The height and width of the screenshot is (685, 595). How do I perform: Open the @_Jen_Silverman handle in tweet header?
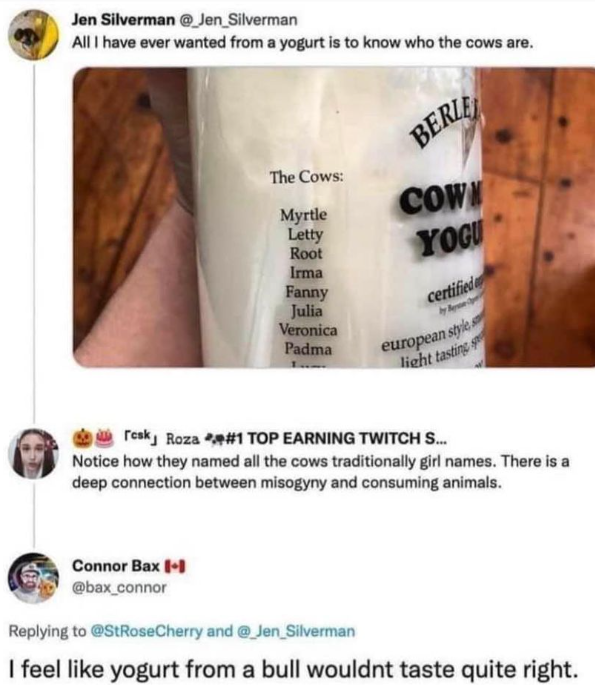[x=237, y=20]
